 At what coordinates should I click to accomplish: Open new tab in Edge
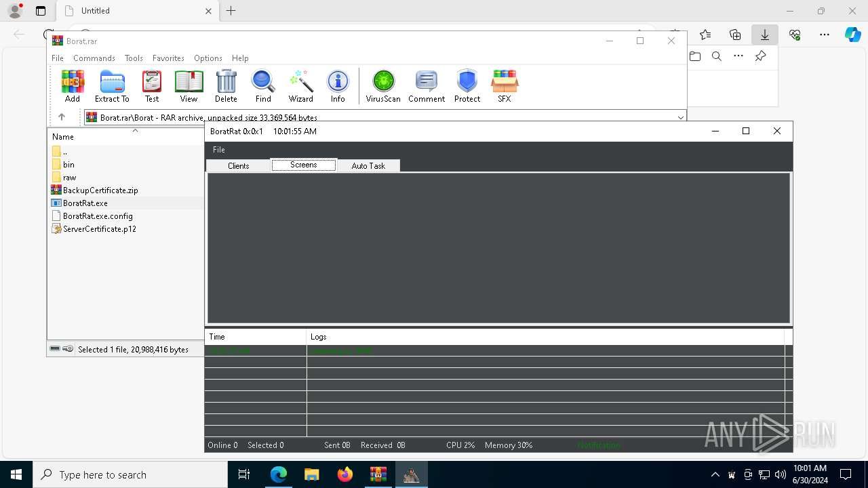[231, 11]
